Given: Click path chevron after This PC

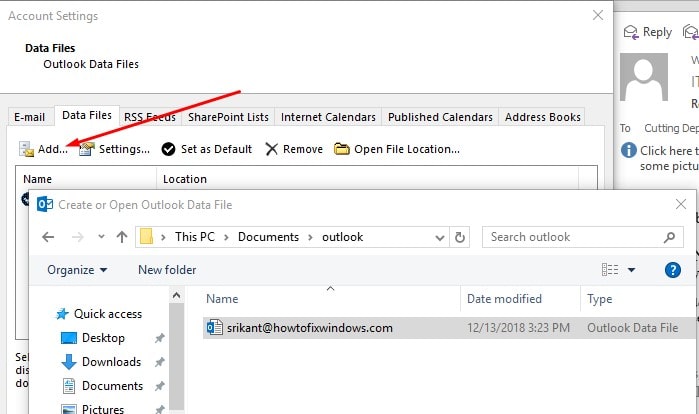Looking at the screenshot, I should 226,237.
